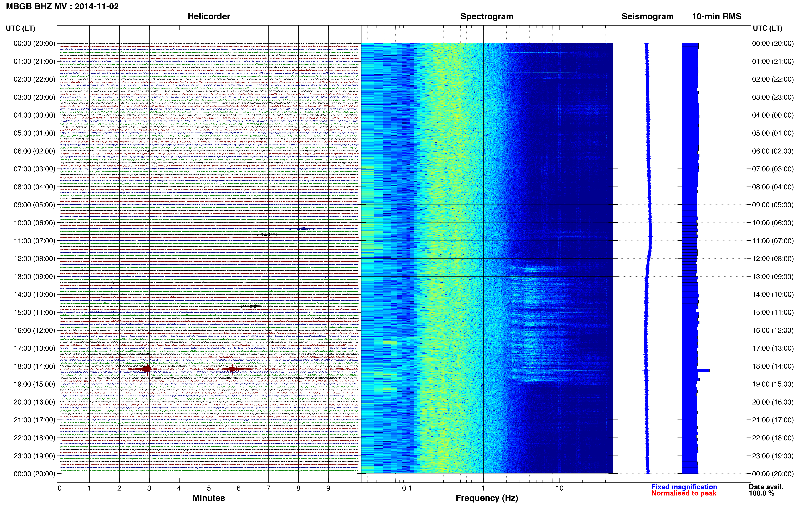
Task: Select the Spectrogram panel heading
Action: (487, 16)
